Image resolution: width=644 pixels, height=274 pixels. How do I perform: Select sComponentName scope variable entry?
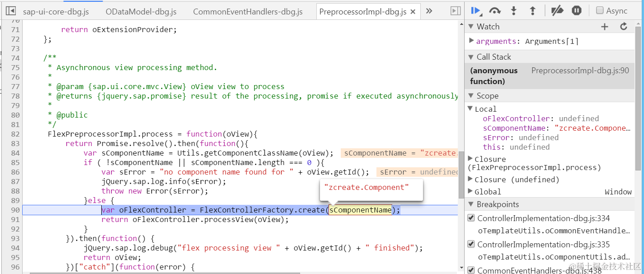pyautogui.click(x=556, y=128)
